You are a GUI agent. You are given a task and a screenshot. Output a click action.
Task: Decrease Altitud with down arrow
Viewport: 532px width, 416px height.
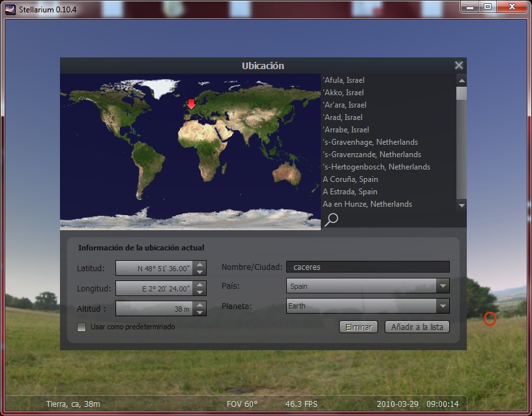[200, 312]
